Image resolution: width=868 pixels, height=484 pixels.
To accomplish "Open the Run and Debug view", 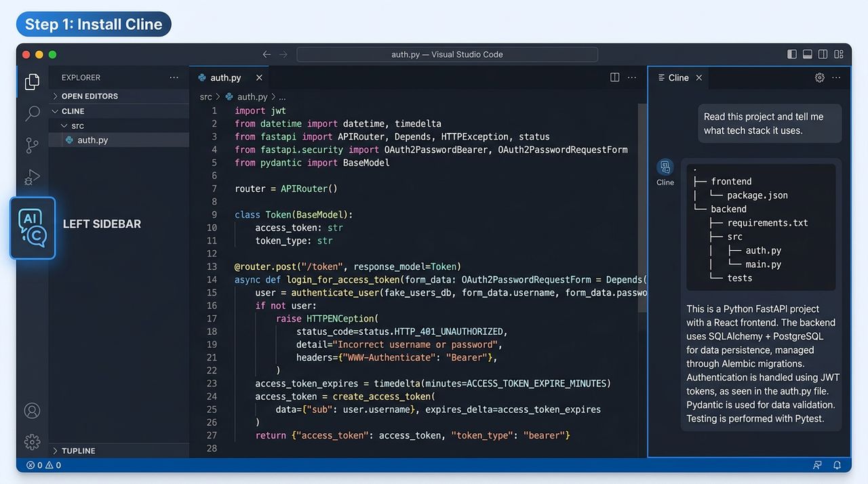I will click(x=32, y=178).
